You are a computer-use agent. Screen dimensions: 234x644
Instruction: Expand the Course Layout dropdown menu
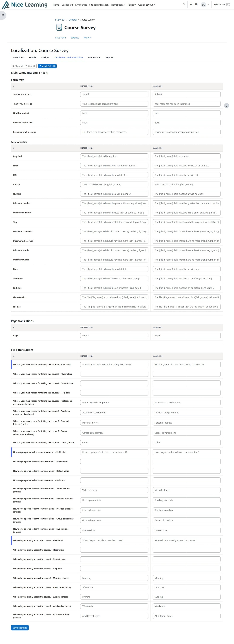[146, 5]
